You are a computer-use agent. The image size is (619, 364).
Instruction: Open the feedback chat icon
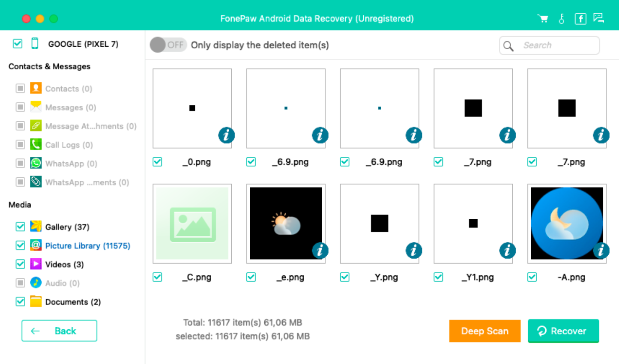point(599,18)
